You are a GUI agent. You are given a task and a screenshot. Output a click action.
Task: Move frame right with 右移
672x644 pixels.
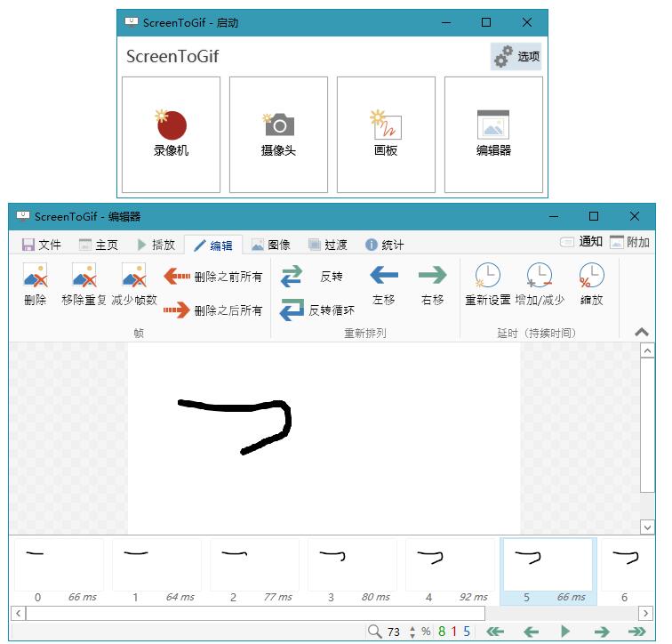pyautogui.click(x=432, y=285)
